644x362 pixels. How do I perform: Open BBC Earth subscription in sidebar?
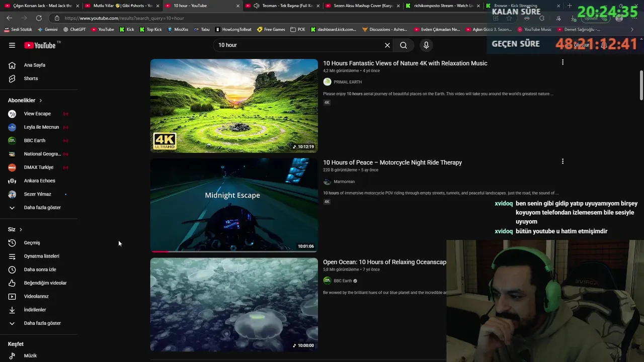pos(38,141)
